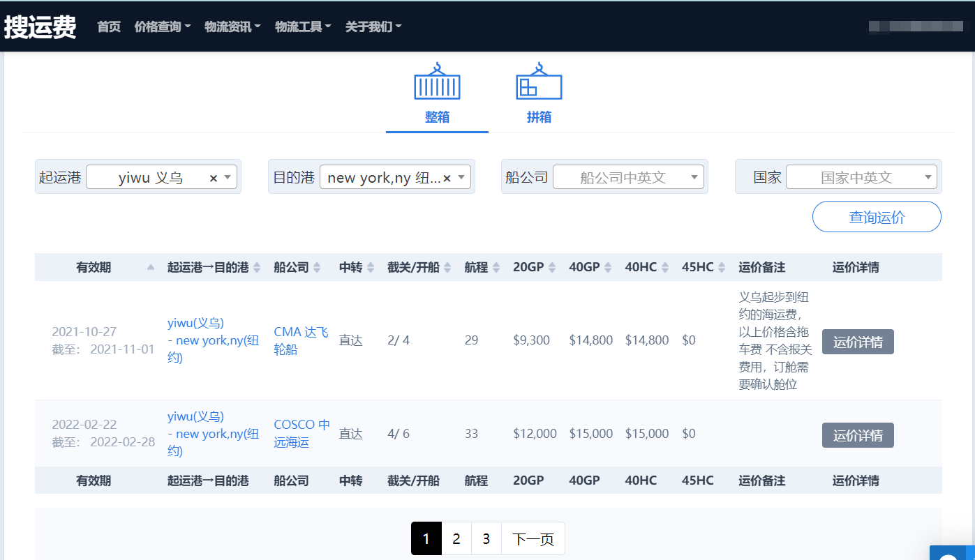The height and width of the screenshot is (560, 975).
Task: Click the 2021-10-27 validity date
Action: click(84, 331)
